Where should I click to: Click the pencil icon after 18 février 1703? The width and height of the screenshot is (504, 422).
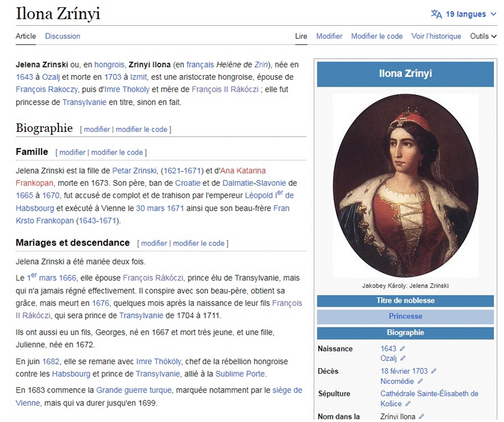434,371
